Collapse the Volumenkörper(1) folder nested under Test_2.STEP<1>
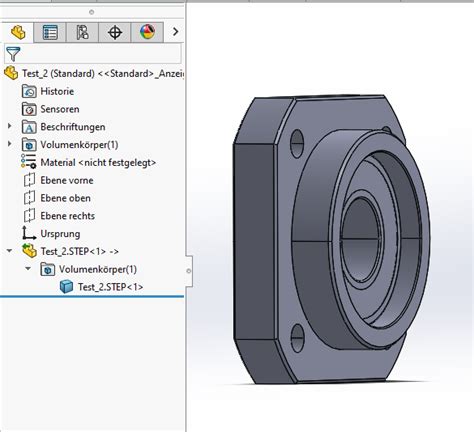 [28, 268]
